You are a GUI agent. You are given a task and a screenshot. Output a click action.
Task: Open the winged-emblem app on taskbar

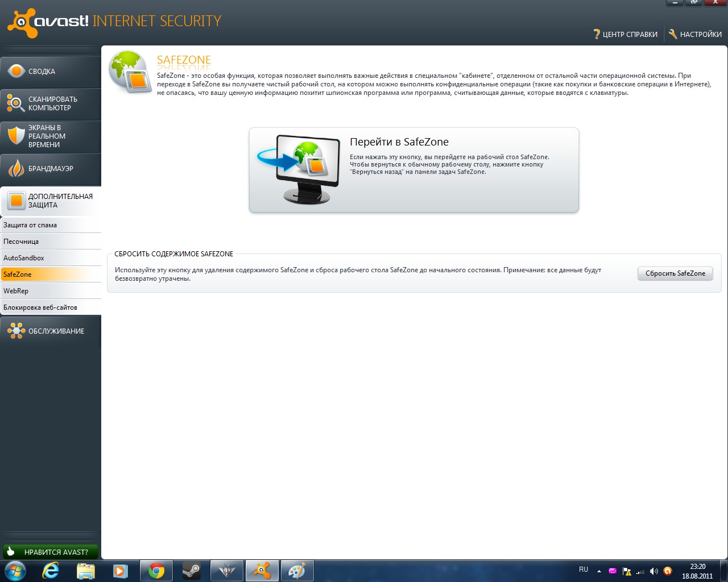pyautogui.click(x=227, y=571)
